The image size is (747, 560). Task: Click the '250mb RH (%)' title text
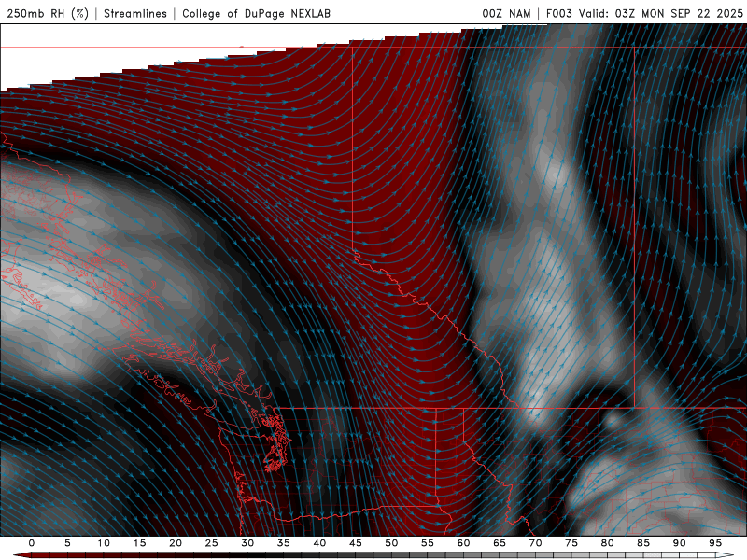click(x=48, y=13)
